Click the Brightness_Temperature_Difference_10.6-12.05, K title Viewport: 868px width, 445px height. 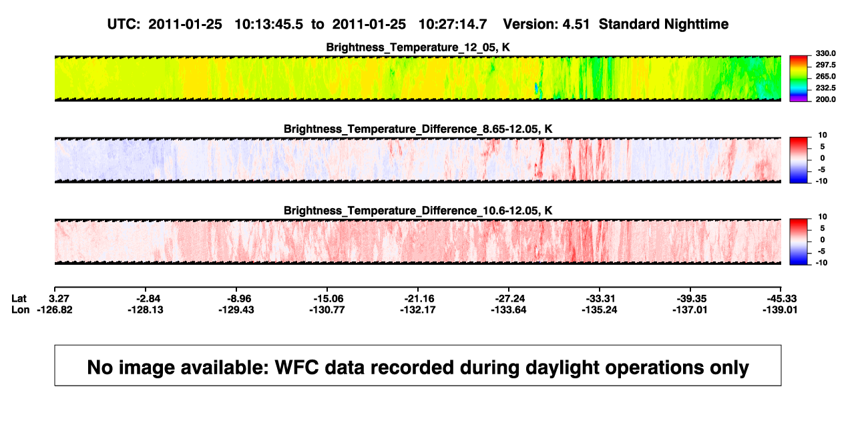[417, 211]
